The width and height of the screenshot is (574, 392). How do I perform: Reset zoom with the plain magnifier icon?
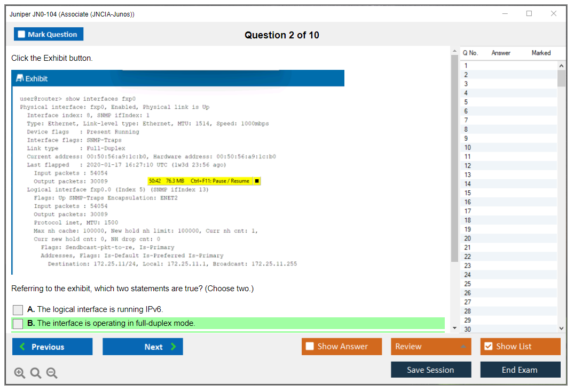(x=36, y=373)
